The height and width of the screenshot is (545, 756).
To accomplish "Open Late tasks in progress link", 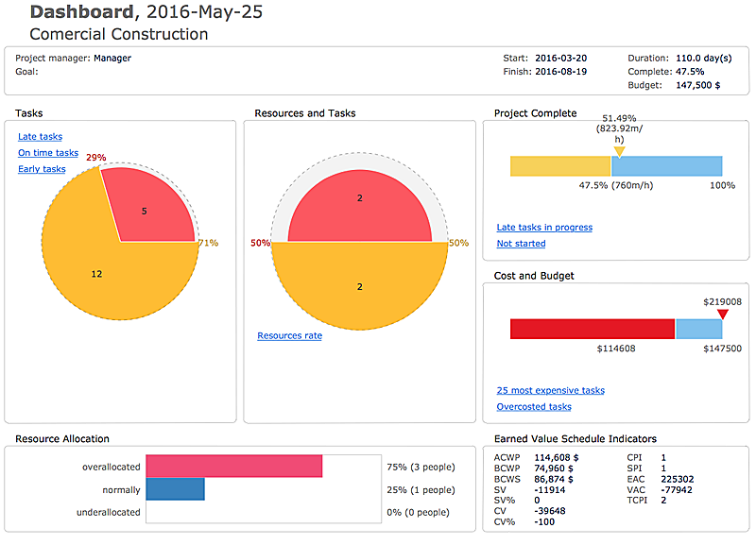I will [x=544, y=228].
